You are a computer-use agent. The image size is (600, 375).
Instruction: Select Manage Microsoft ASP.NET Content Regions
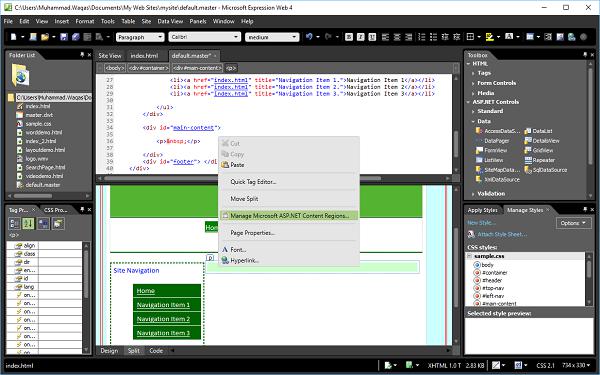(289, 216)
